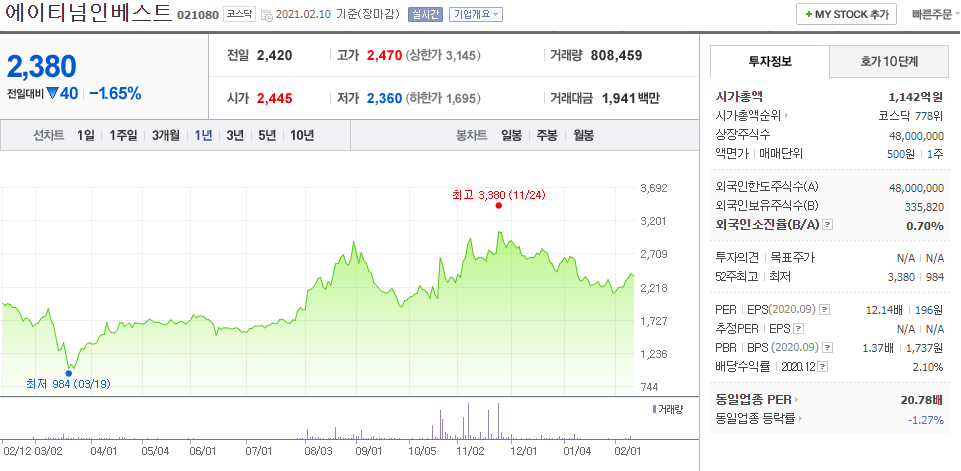The height and width of the screenshot is (471, 961).
Task: Click the 전일 value 2,420
Action: point(275,56)
